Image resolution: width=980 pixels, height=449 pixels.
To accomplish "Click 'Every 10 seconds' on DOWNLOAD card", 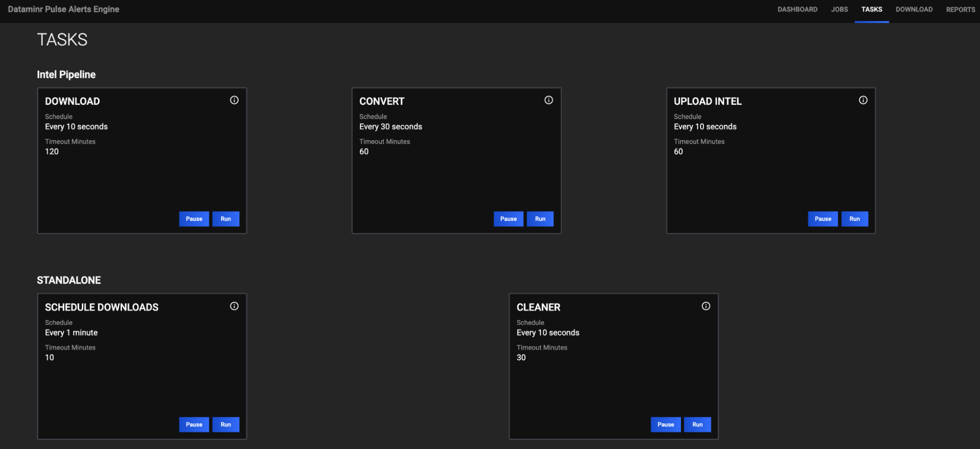I will [76, 126].
